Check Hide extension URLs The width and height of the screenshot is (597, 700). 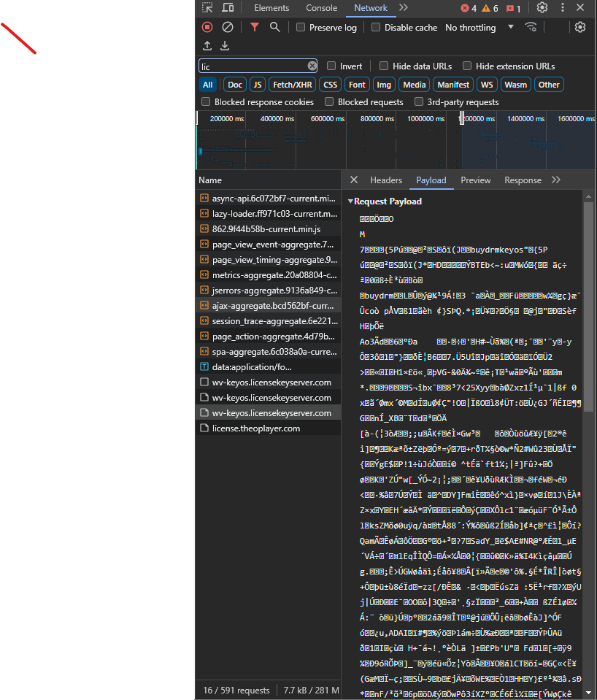[467, 66]
